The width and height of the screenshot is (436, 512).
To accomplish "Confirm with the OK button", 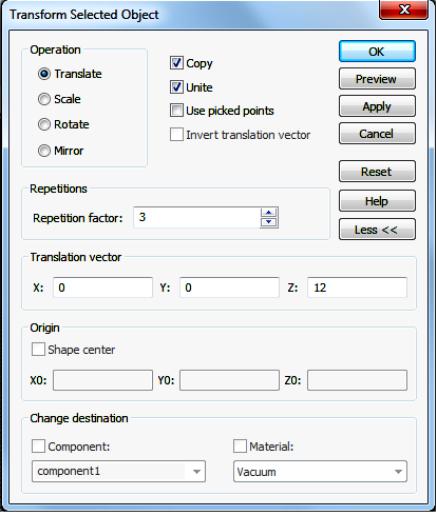I will pyautogui.click(x=377, y=51).
